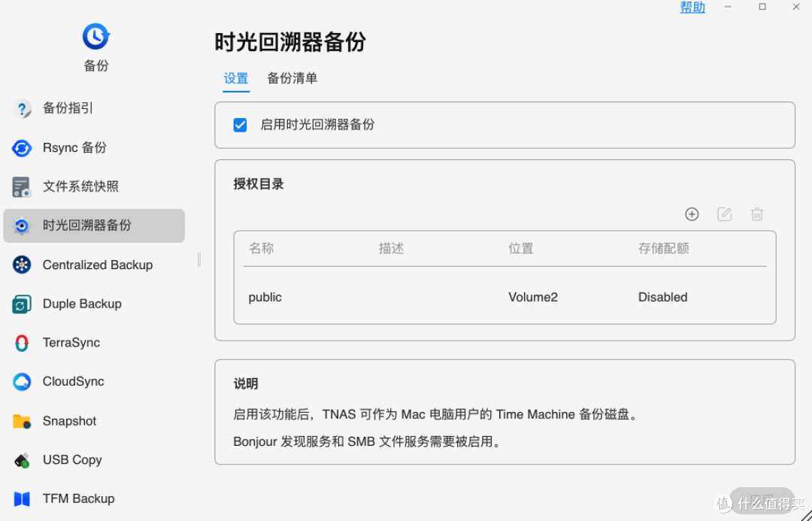Screen dimensions: 812x521
Task: Click the Volume2 location cell
Action: 533,297
